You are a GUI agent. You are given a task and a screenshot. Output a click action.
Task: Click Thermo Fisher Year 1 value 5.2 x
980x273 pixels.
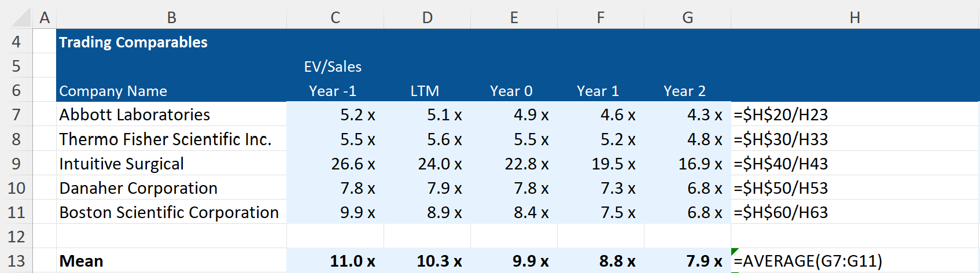tap(600, 139)
